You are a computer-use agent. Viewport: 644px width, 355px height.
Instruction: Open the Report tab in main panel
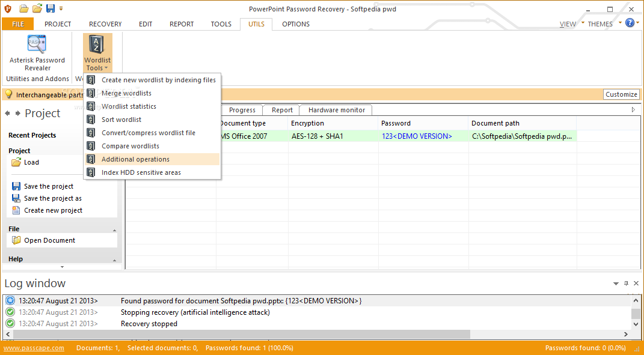coord(282,110)
